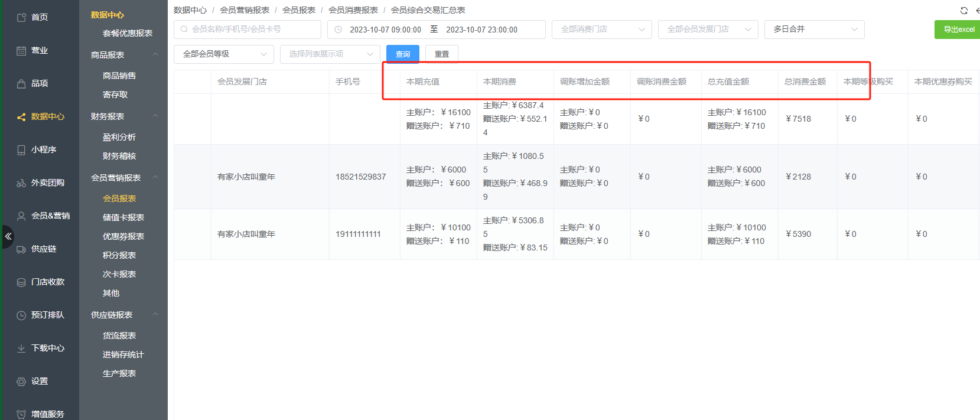Collapse 会员营销报表 section
980x420 pixels.
[155, 178]
